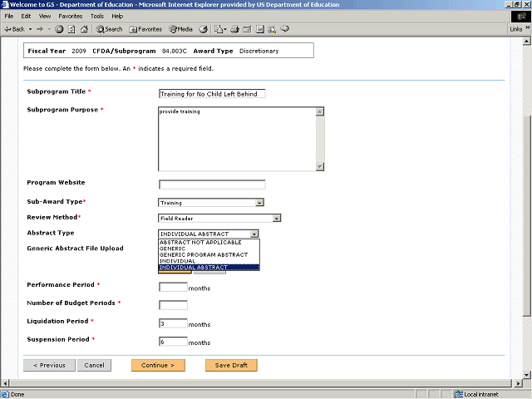This screenshot has height=399, width=532.
Task: Open the Search pane
Action: (x=109, y=29)
